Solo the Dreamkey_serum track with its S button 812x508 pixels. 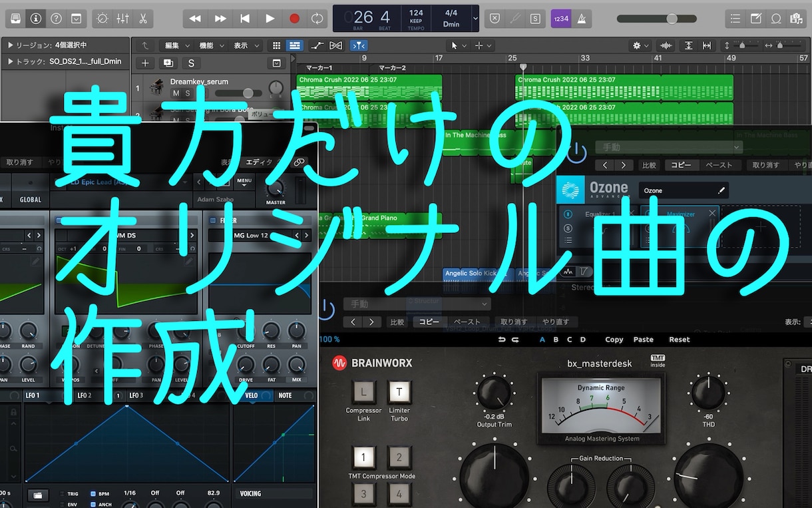coord(188,93)
